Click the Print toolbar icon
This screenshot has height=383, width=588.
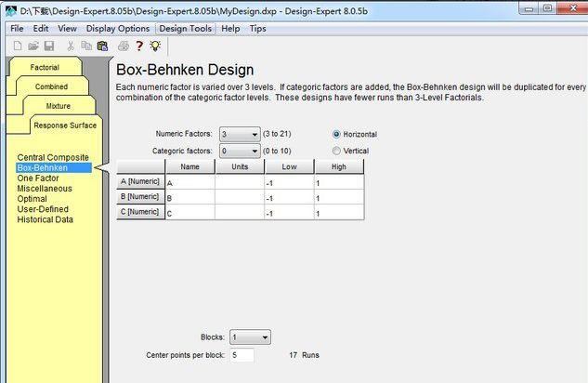(x=124, y=46)
